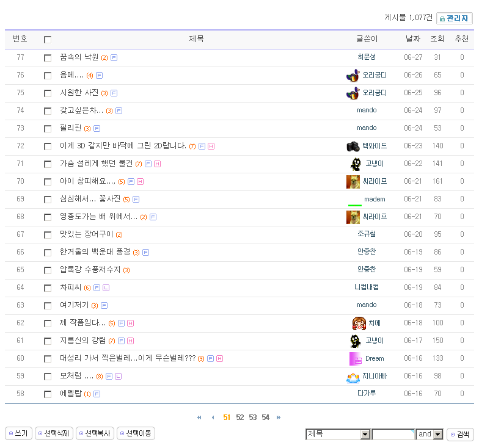479x448 pixels.
Task: Click the F file icon on post 77
Action: click(x=114, y=57)
